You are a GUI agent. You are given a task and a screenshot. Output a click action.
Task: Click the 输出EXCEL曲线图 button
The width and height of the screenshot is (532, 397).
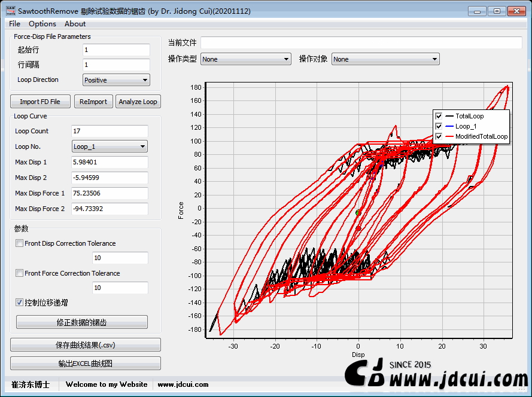pos(86,364)
